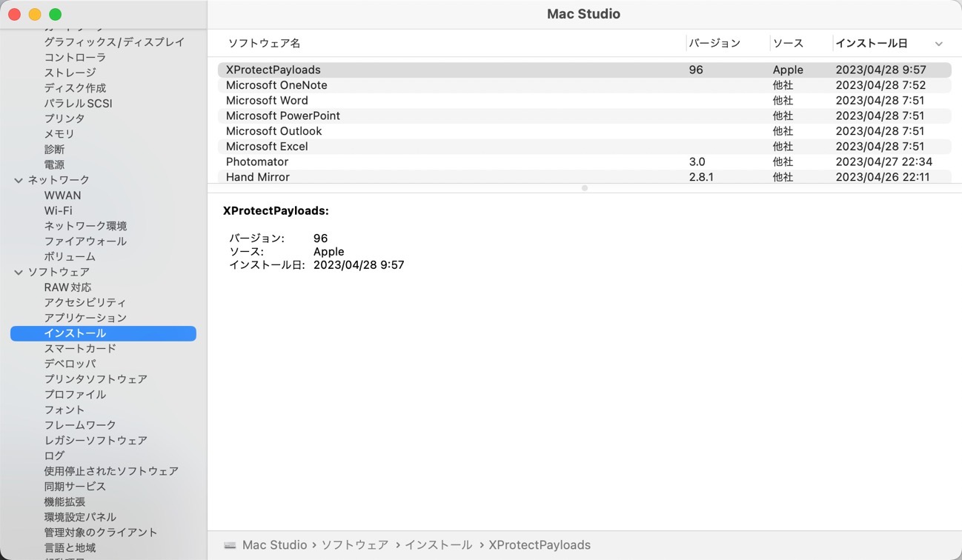Click Mac Studio in path bar

click(274, 545)
